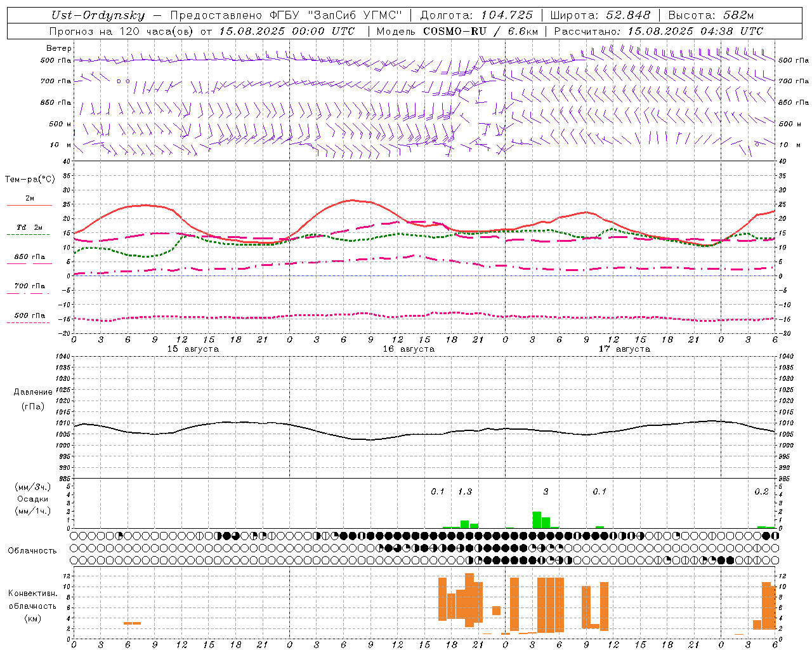Screen dimensions: 812x650
Task: Click the tallest green precipitation bar
Action: 537,520
